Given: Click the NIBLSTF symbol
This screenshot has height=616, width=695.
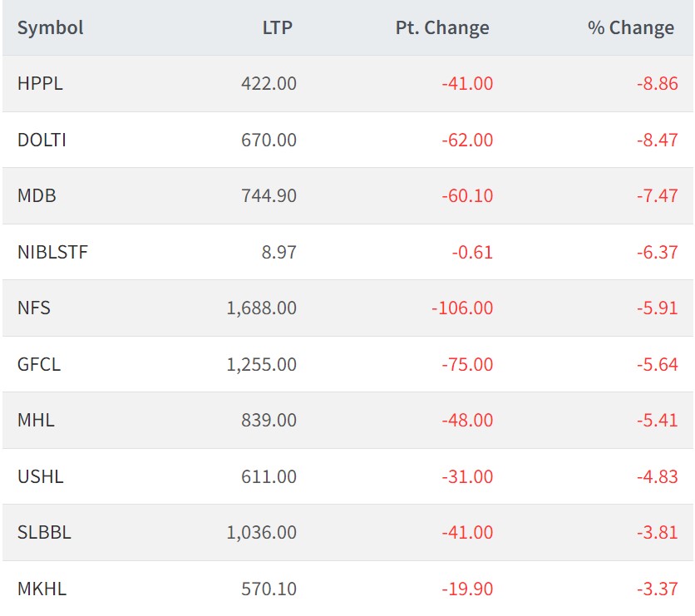Looking at the screenshot, I should (52, 252).
